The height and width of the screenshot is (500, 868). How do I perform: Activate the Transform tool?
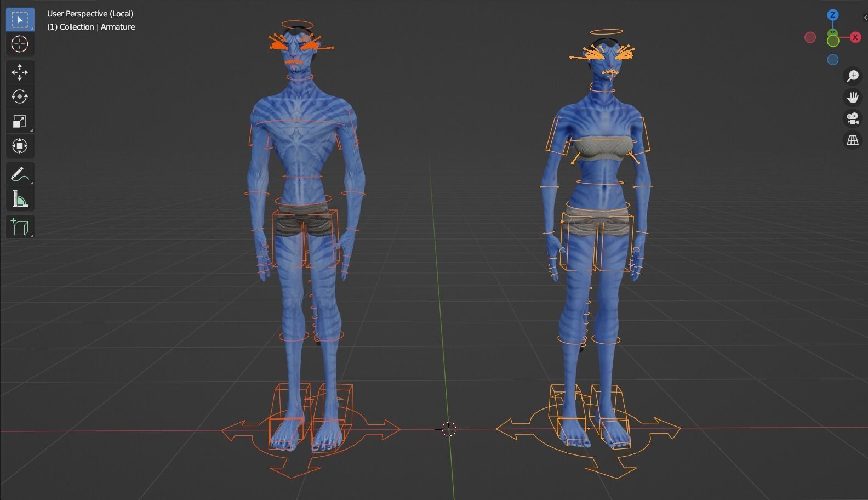20,146
